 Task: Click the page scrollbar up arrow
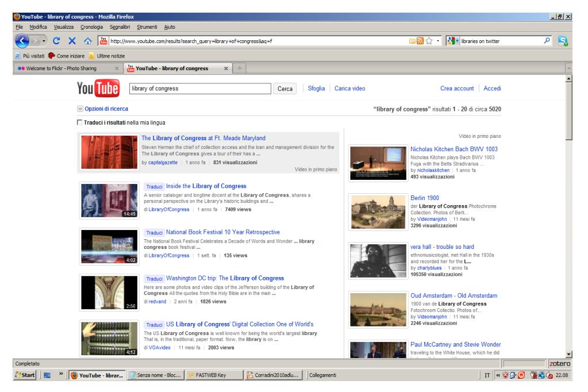coord(569,78)
